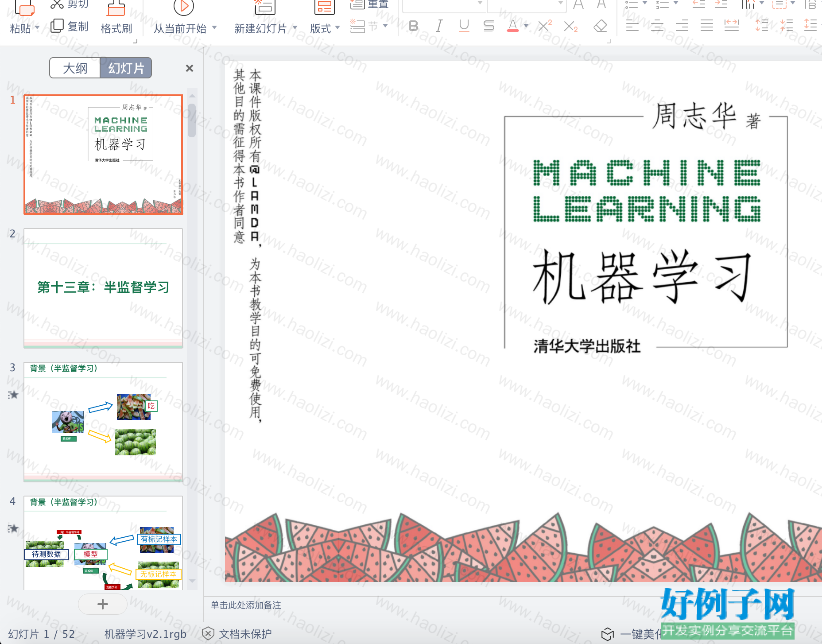822x644 pixels.
Task: Click the 格式刷 label
Action: [x=116, y=29]
